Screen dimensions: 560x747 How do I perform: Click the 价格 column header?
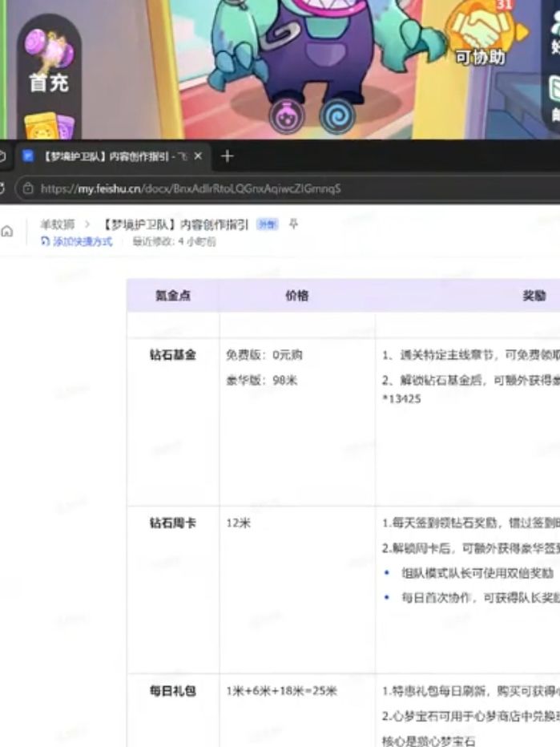point(296,296)
